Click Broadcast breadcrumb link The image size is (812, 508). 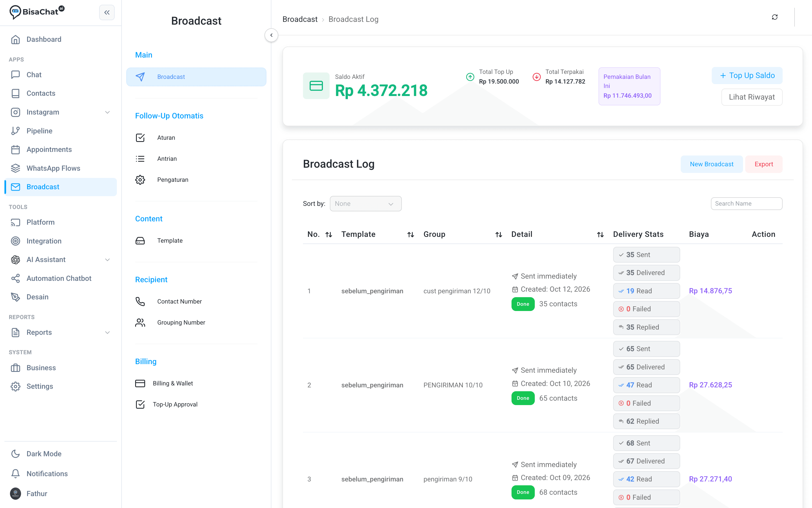[300, 19]
